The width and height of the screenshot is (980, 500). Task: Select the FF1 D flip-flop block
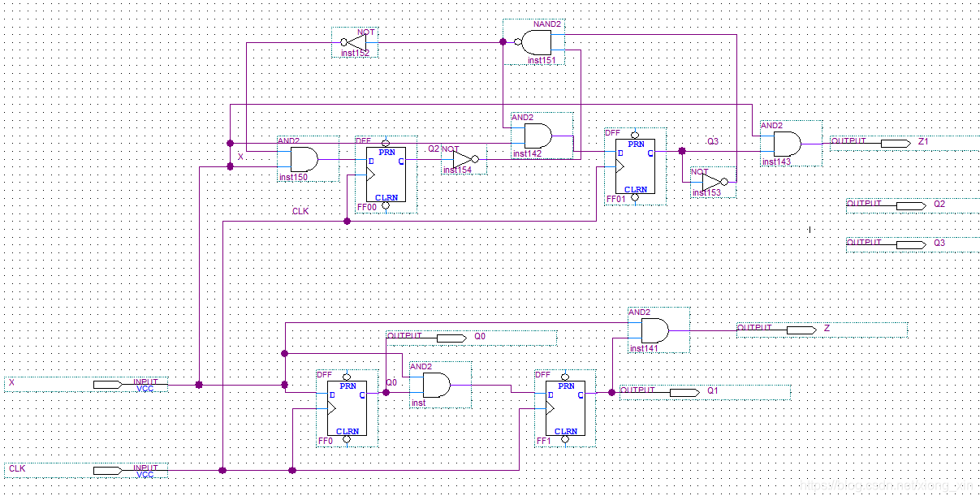[565, 408]
